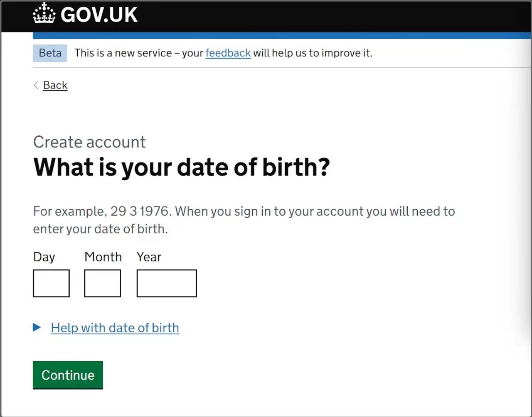Click the Month field label

(x=103, y=257)
